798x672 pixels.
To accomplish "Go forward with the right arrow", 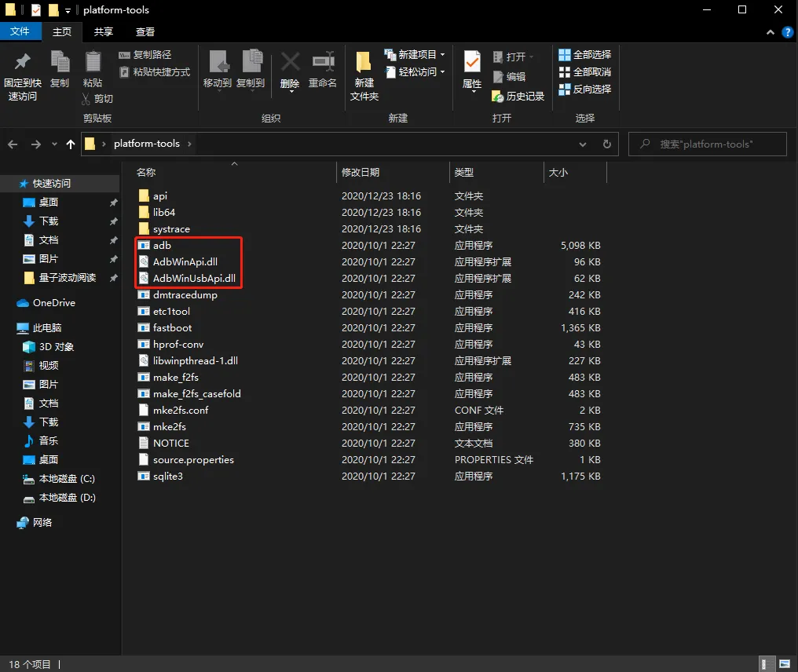I will pos(35,144).
